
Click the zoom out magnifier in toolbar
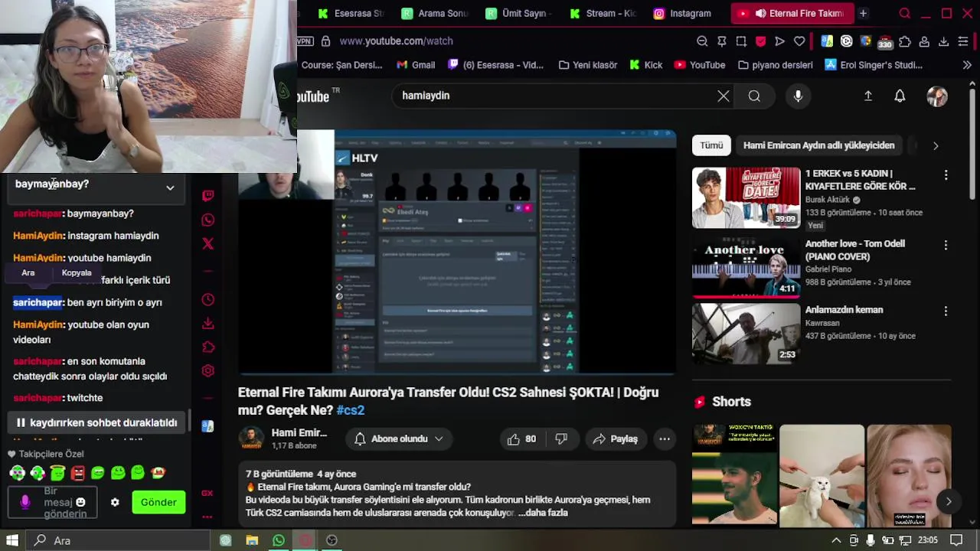tap(702, 41)
